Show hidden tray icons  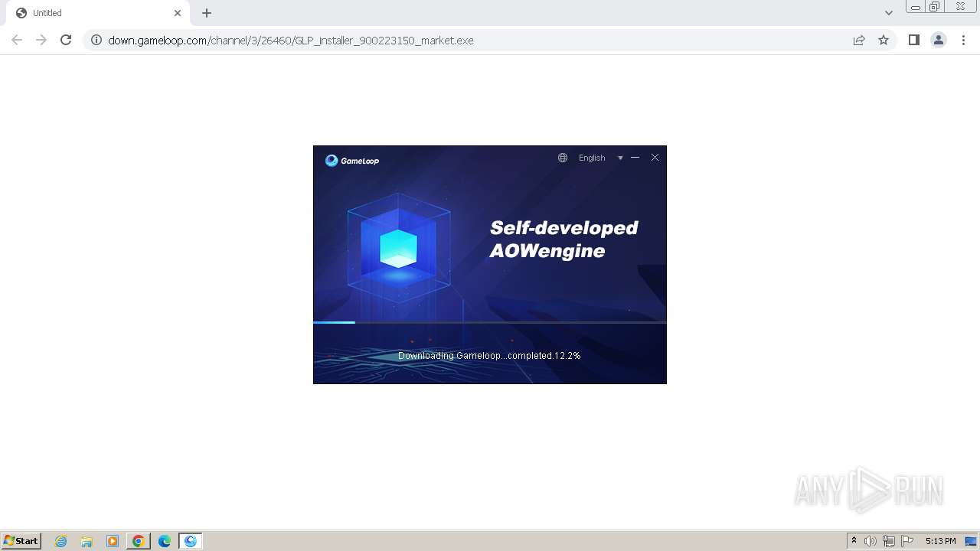854,541
